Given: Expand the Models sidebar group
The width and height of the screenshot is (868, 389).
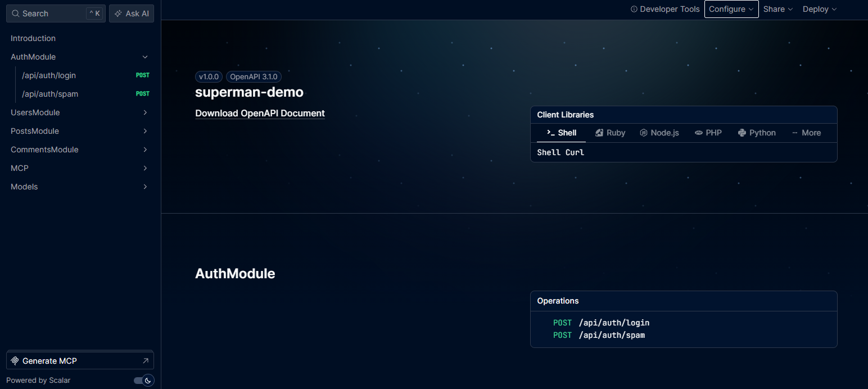Looking at the screenshot, I should pos(78,187).
